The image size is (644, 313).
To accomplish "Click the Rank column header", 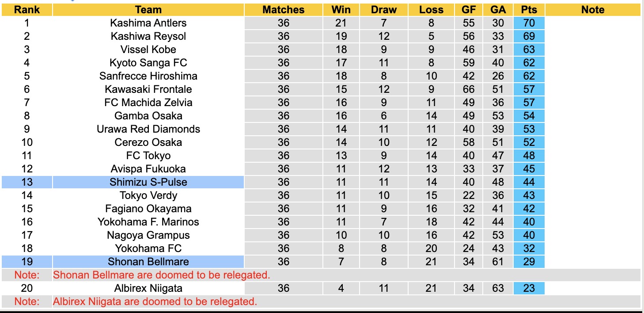I will 27,10.
